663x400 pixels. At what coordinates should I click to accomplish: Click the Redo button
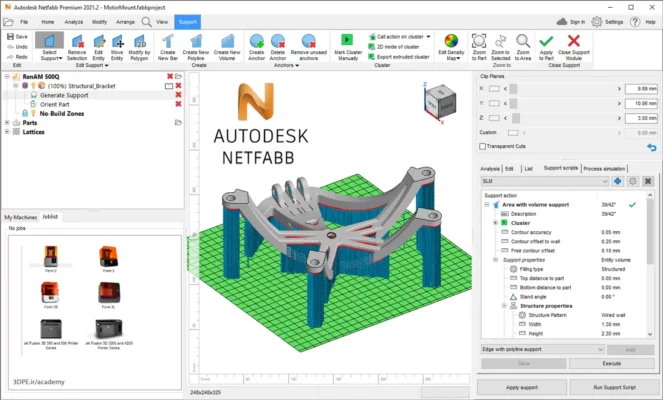tap(17, 57)
